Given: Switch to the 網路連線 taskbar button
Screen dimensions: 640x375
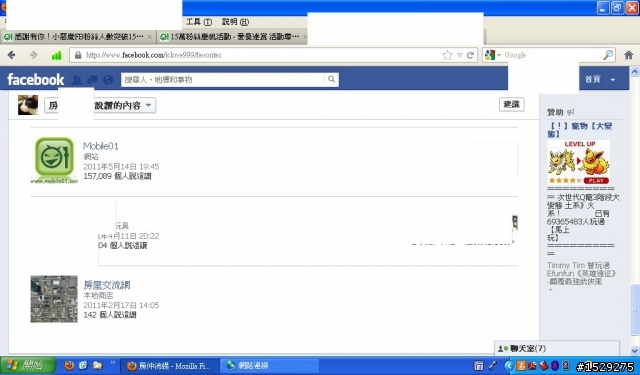Looking at the screenshot, I should pos(269,366).
